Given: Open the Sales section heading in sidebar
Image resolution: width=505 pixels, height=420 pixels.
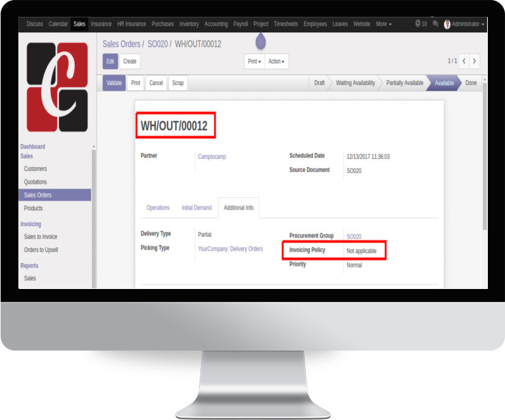Looking at the screenshot, I should [x=26, y=156].
